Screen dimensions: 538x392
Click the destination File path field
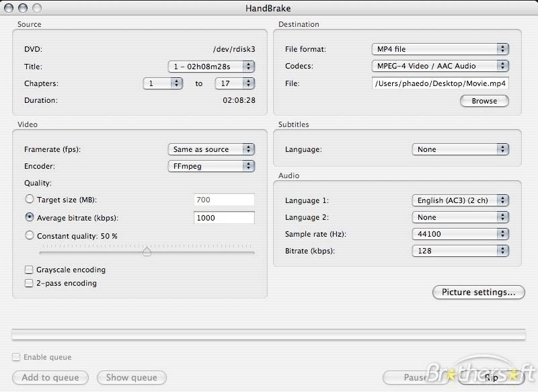click(x=440, y=83)
